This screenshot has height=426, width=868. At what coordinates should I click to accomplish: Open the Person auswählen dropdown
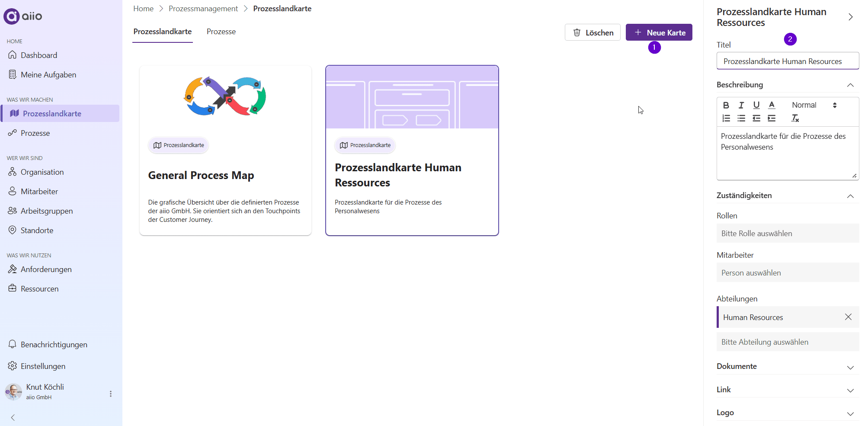[x=788, y=273]
